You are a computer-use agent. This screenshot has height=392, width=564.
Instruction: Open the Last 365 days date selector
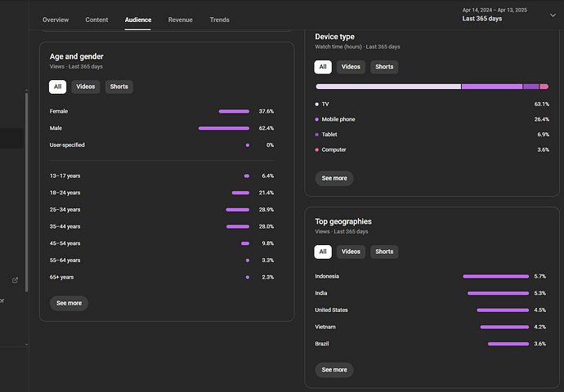pos(509,15)
